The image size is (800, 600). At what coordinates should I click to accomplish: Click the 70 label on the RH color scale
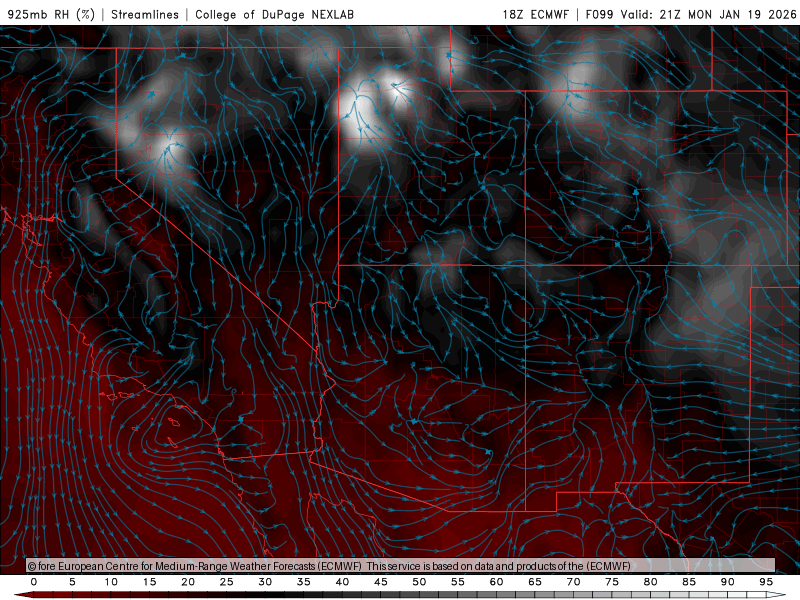(x=573, y=582)
